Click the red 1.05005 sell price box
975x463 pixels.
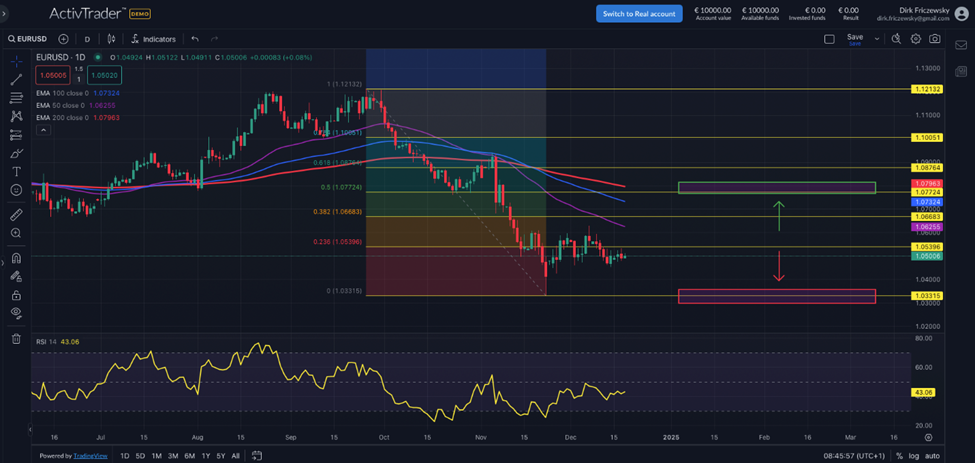click(51, 75)
